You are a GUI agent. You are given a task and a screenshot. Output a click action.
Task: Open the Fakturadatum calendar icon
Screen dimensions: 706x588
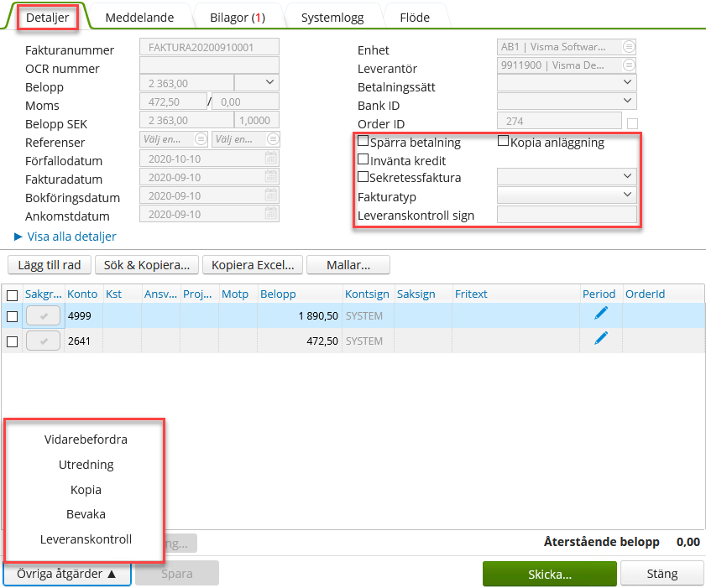click(x=270, y=179)
